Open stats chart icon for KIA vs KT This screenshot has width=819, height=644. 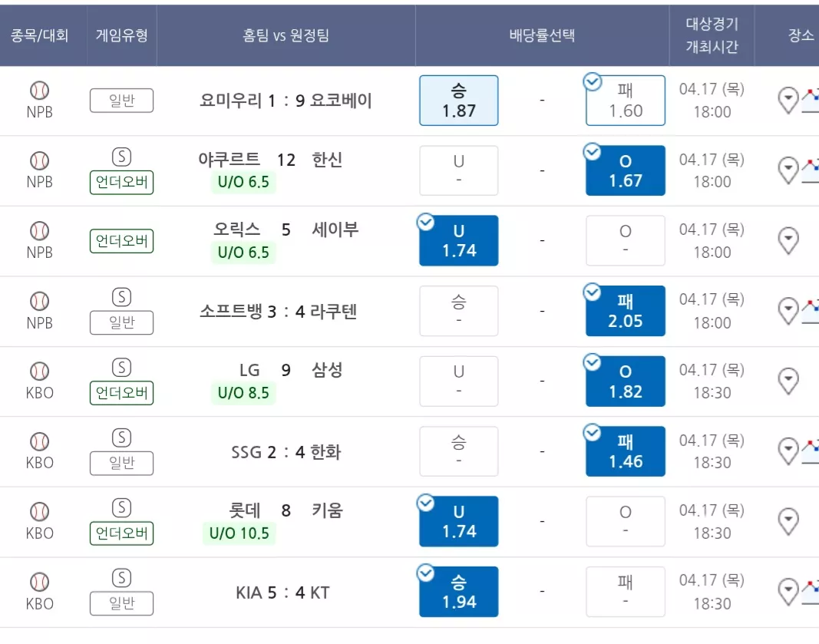811,591
